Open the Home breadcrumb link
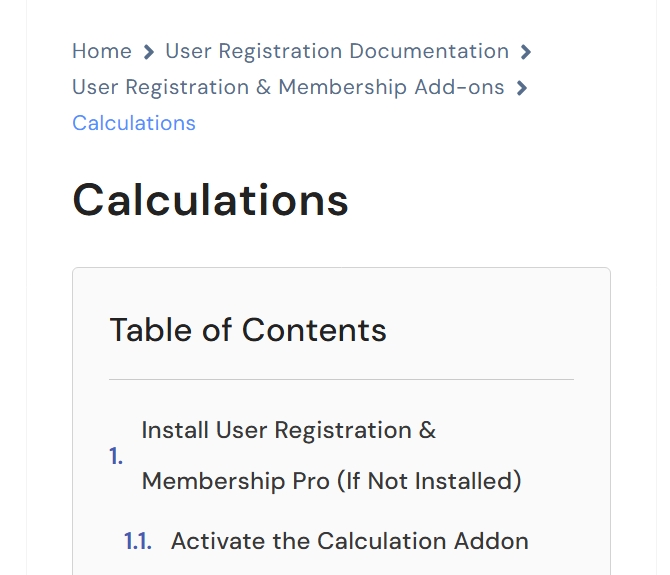 point(102,51)
